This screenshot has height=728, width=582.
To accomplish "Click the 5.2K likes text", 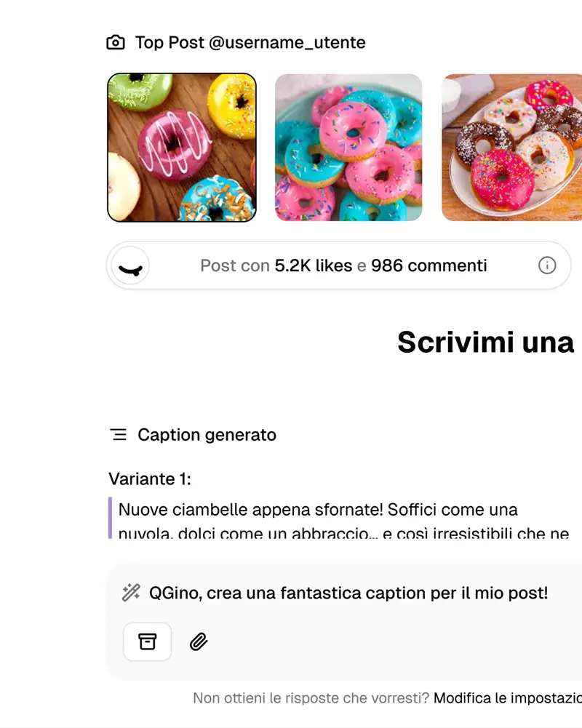I will (x=314, y=265).
